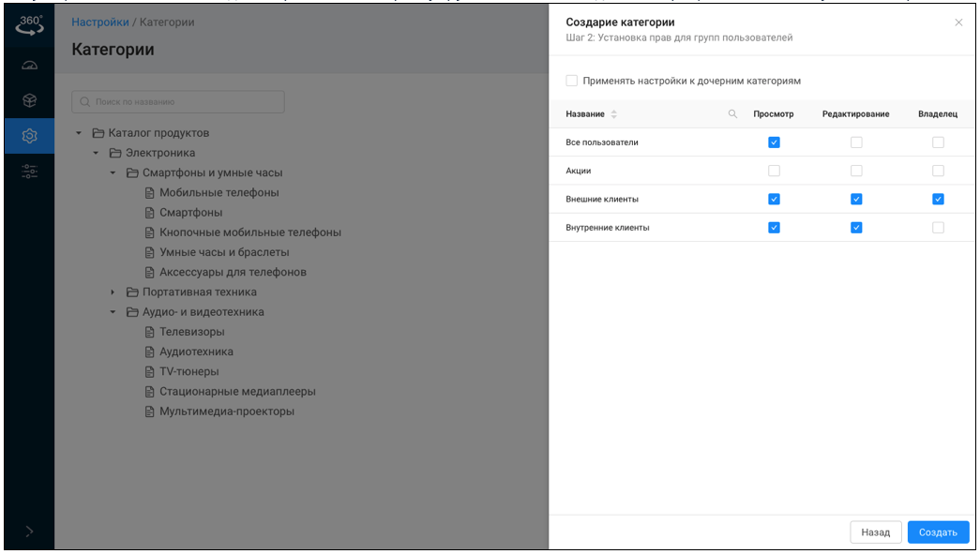Open the sliders filter icon in sidebar
This screenshot has height=554, width=980.
tap(29, 171)
